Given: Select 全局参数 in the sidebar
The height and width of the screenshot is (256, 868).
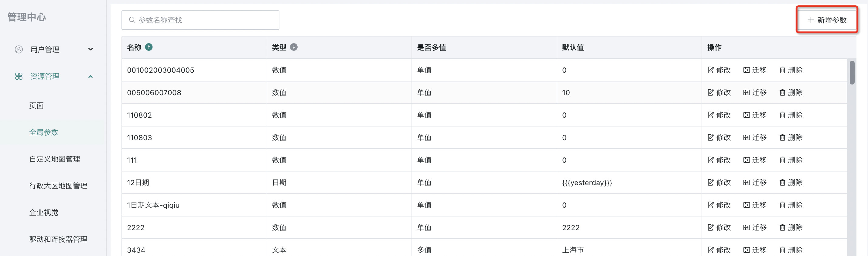Looking at the screenshot, I should 44,132.
